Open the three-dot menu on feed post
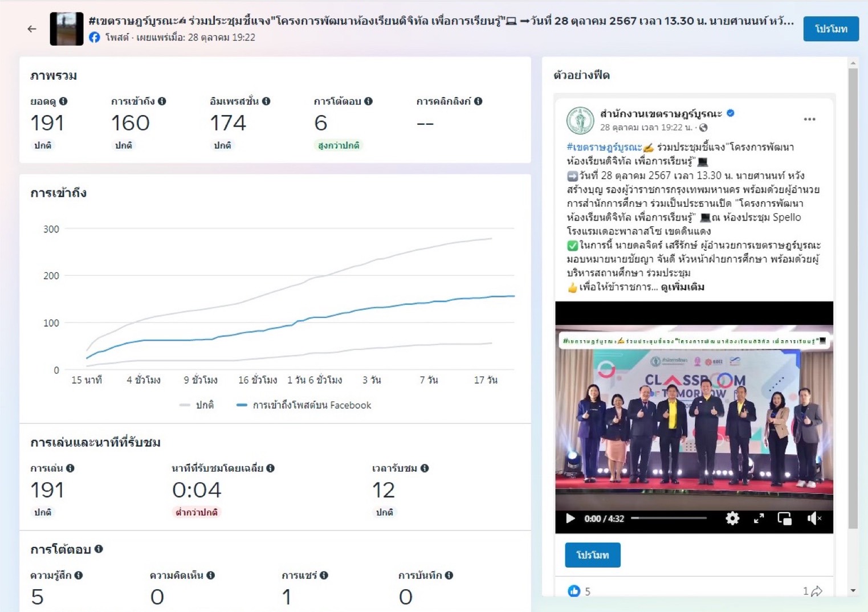 click(x=809, y=119)
